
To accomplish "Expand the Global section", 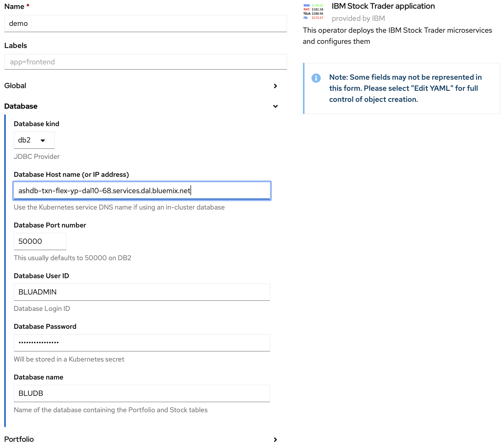I will [141, 86].
